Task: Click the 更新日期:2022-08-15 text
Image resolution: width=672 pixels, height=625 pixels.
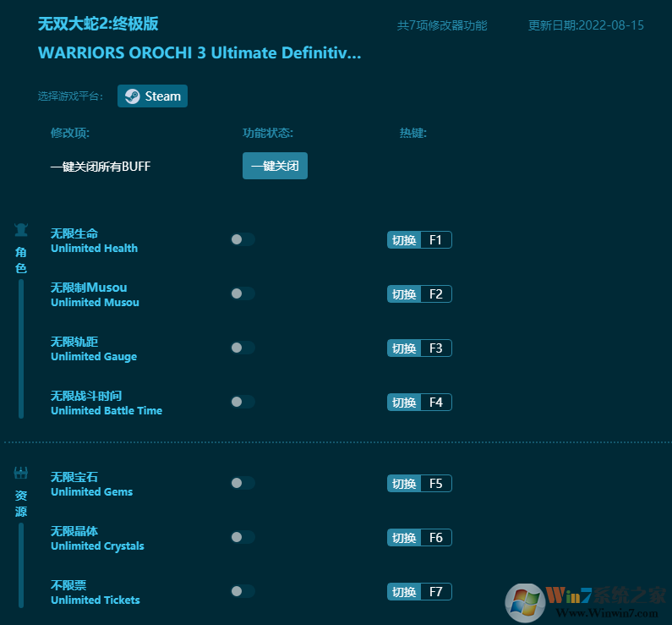Action: [586, 25]
